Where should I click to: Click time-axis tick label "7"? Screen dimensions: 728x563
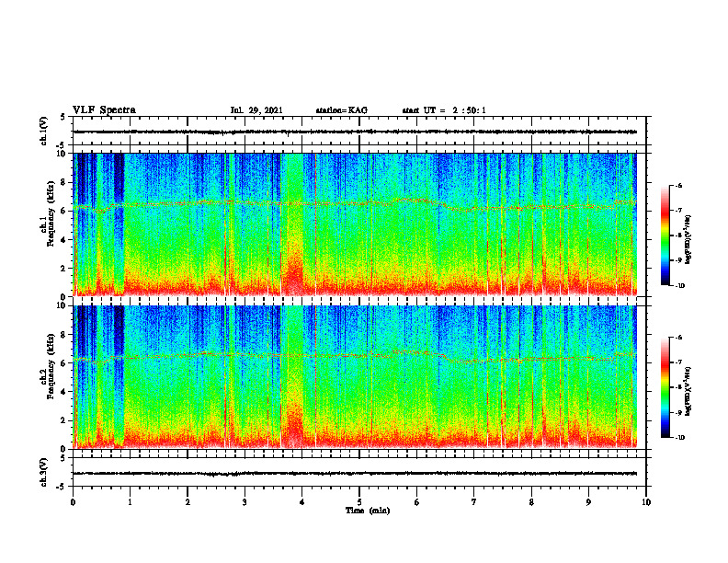[x=474, y=502]
